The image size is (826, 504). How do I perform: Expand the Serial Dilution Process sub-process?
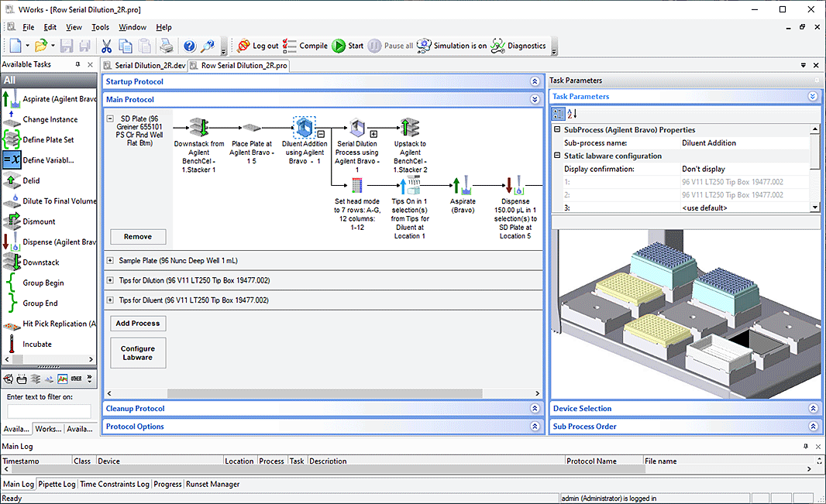(x=373, y=134)
